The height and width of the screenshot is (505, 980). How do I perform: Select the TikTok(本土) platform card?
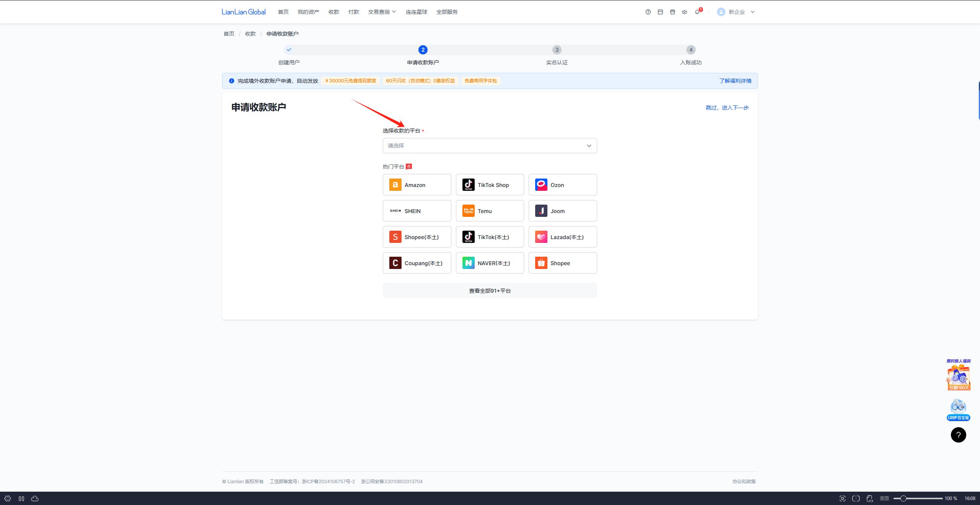coord(490,237)
